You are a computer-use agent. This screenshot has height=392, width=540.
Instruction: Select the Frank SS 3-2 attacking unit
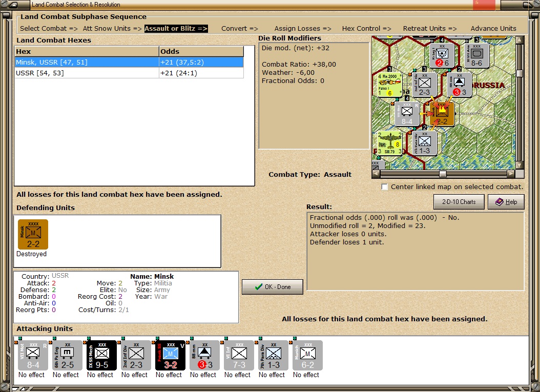coord(171,356)
